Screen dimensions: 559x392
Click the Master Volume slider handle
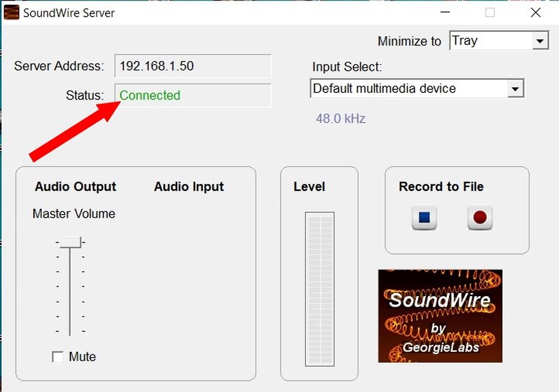click(70, 242)
